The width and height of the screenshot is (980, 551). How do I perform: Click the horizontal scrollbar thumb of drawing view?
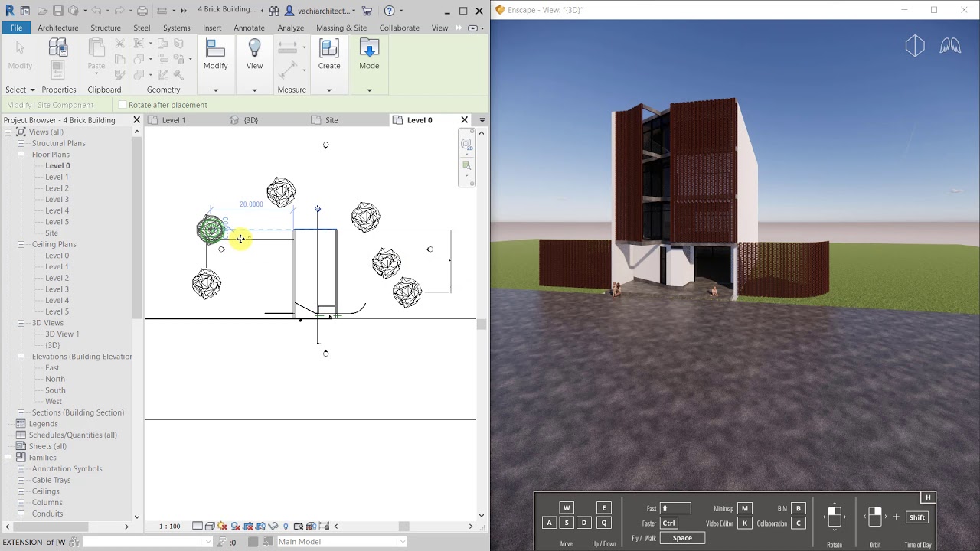pos(403,526)
